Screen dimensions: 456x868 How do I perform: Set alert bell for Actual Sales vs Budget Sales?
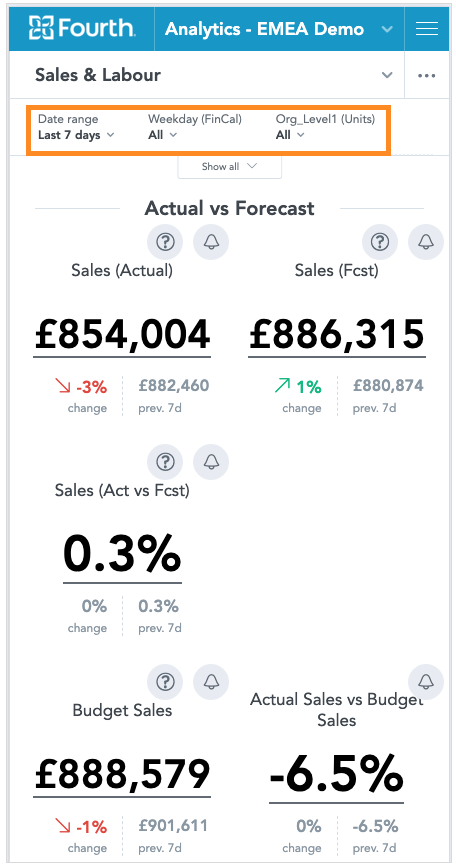(426, 682)
